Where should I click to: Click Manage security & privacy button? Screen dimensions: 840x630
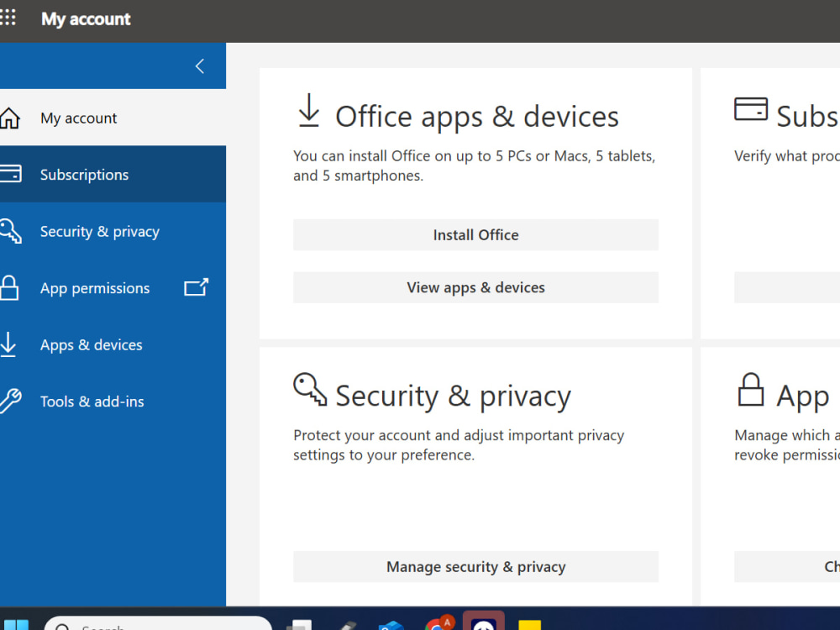475,566
